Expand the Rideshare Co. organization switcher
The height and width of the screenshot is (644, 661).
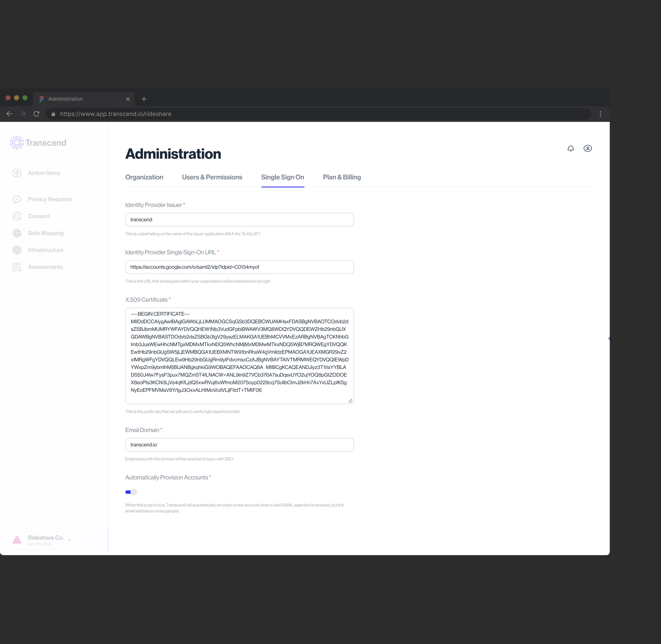[x=69, y=540]
